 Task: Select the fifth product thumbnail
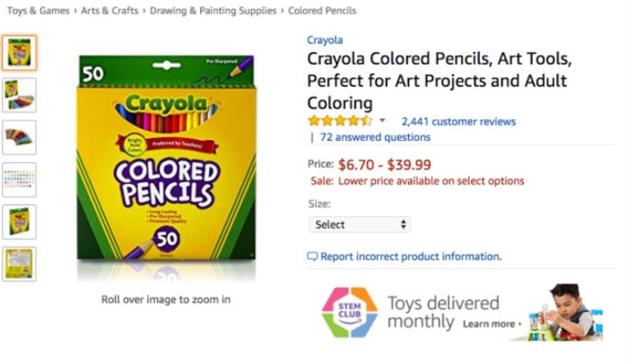pyautogui.click(x=19, y=221)
